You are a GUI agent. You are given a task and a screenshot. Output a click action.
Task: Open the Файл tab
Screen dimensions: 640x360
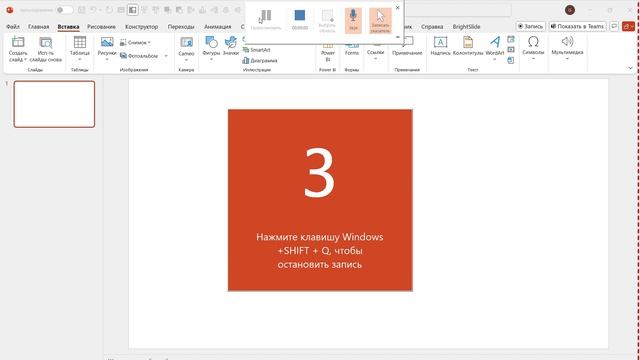click(13, 27)
